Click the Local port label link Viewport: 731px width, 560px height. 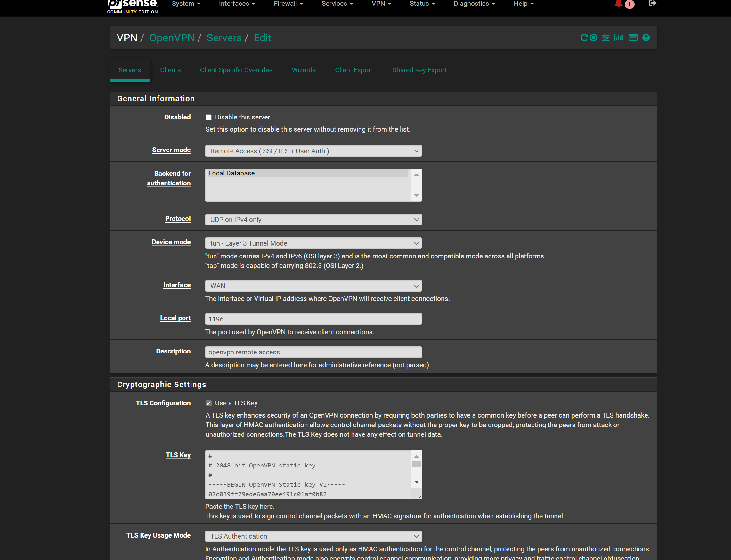coord(175,318)
